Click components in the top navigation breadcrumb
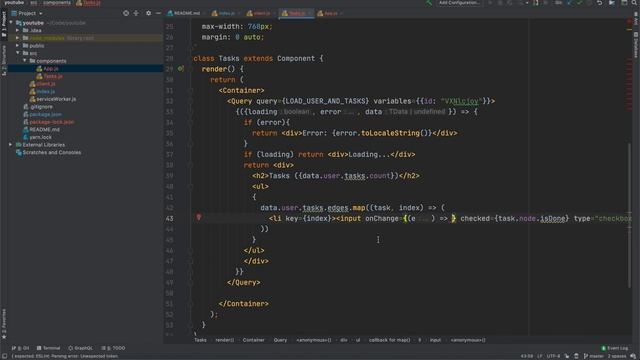This screenshot has height=360, width=640. (x=57, y=3)
